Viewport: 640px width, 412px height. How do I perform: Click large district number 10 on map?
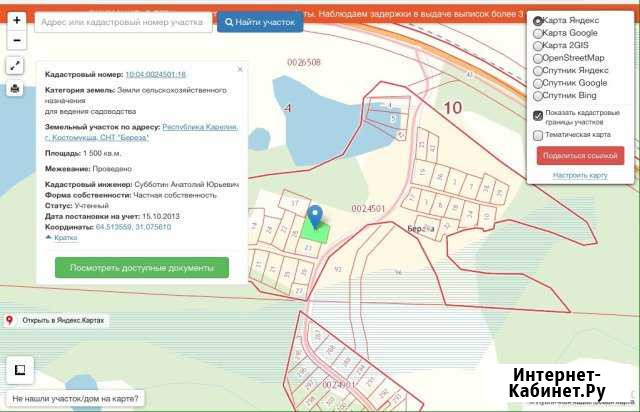[453, 108]
